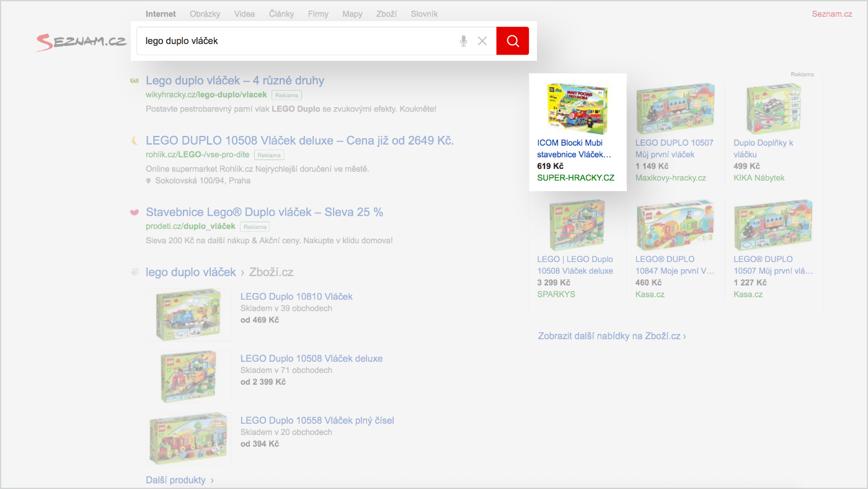The height and width of the screenshot is (489, 868).
Task: Click the 'lego duplo vláček' Zboží.cz heading link
Action: click(191, 272)
